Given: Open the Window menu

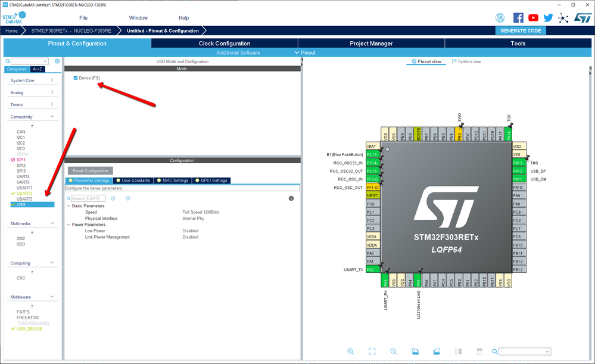Looking at the screenshot, I should pos(138,18).
